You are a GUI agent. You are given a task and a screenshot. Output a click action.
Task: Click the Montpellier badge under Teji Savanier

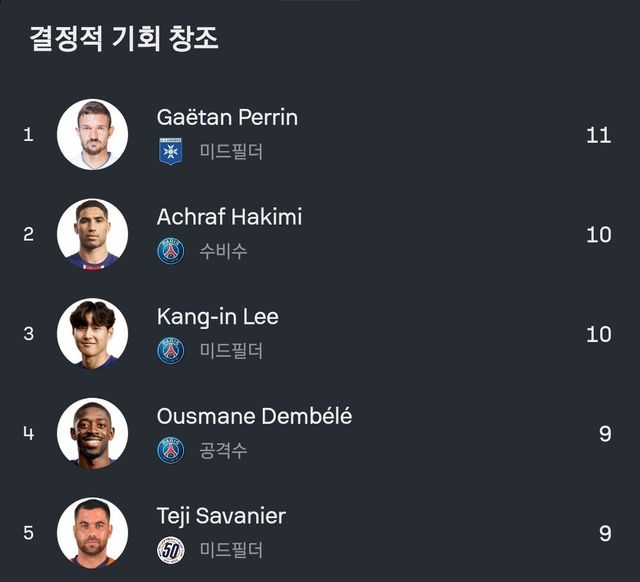tap(170, 550)
